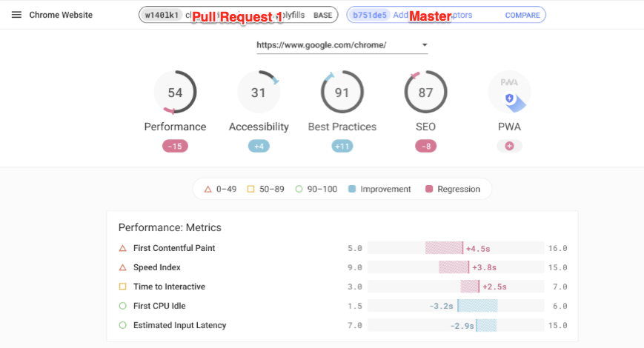Click the SEO score gauge 87
Image resolution: width=644 pixels, height=348 pixels.
(x=425, y=92)
